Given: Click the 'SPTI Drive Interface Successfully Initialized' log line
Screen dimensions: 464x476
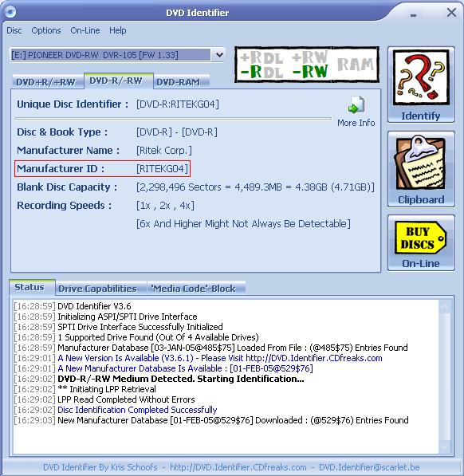Looking at the screenshot, I should 140,327.
